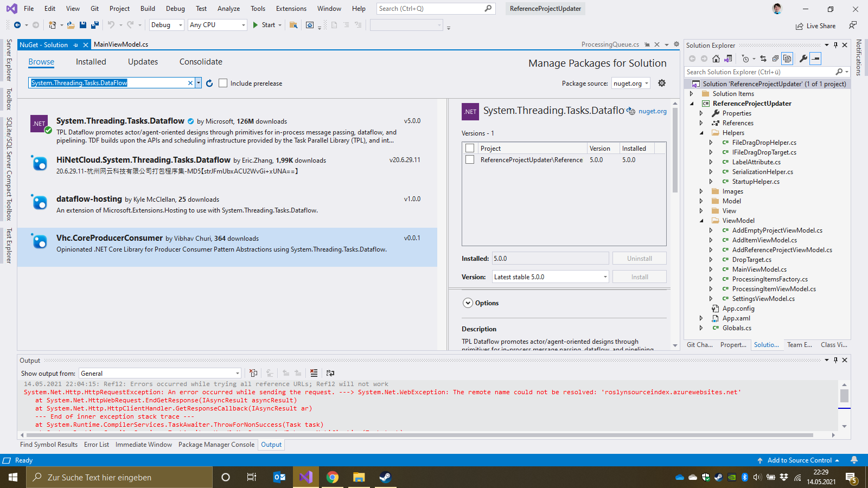
Task: Open NuGet settings gear icon
Action: click(662, 83)
